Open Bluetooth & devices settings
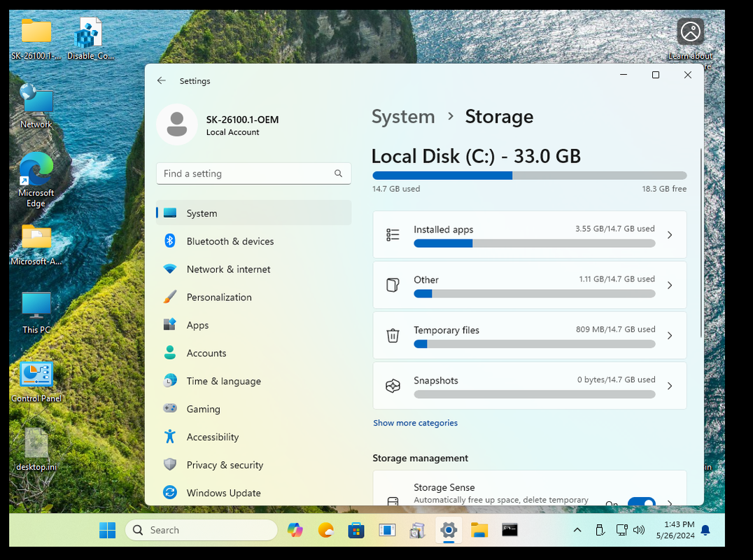This screenshot has width=753, height=560. [253, 241]
